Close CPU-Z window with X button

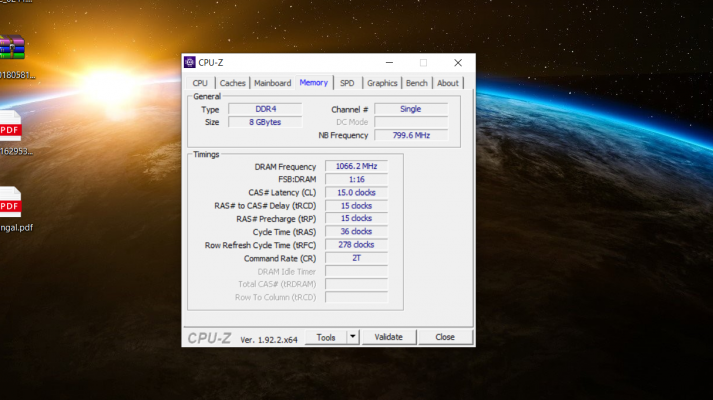458,63
